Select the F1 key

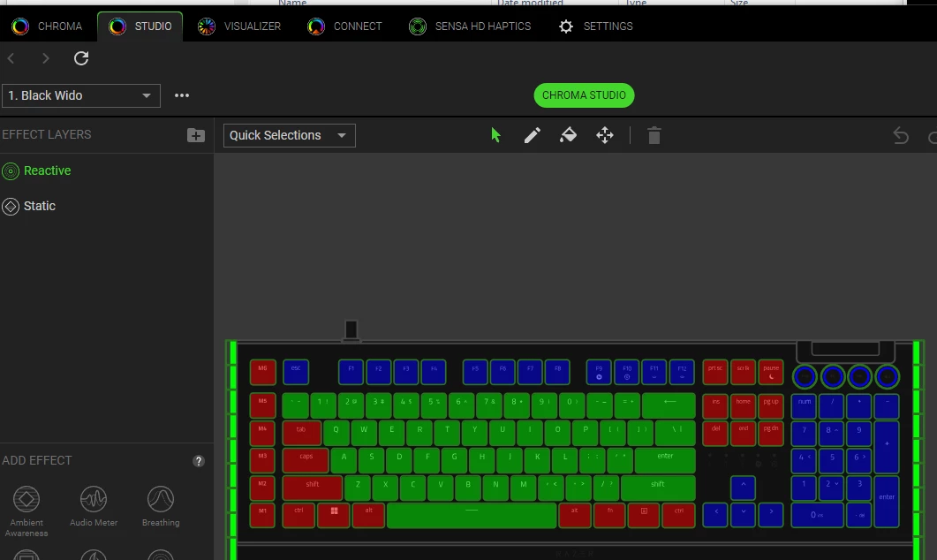351,372
